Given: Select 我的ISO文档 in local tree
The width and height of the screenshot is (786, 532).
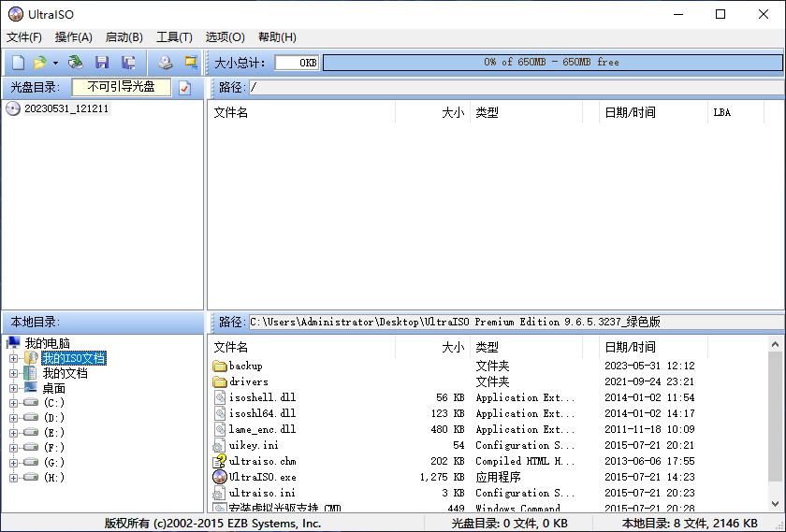Looking at the screenshot, I should pos(74,359).
